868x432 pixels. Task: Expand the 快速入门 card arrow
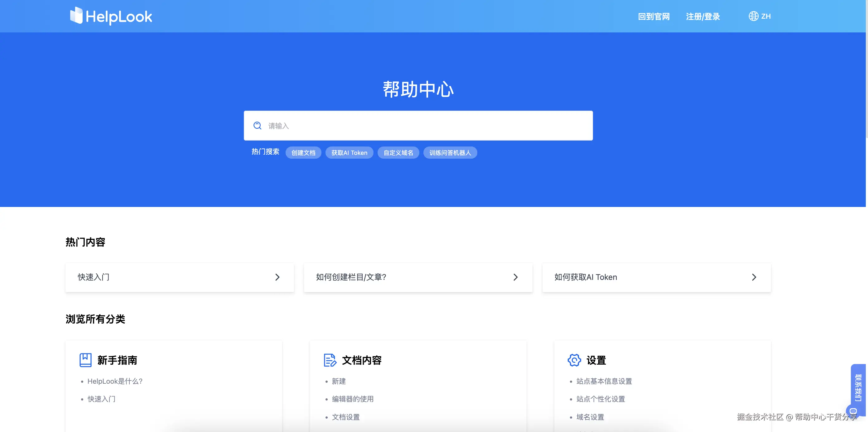click(x=277, y=277)
